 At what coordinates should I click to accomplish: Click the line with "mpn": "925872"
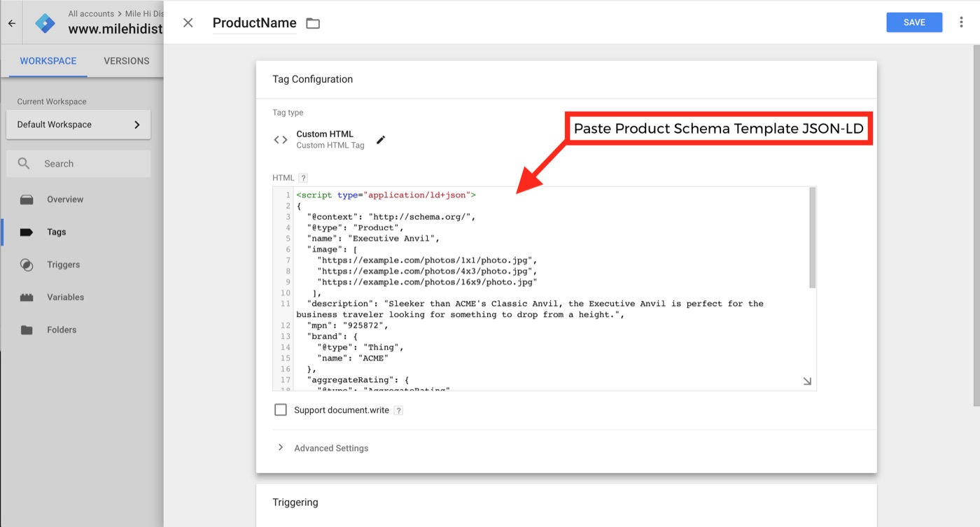coord(346,325)
